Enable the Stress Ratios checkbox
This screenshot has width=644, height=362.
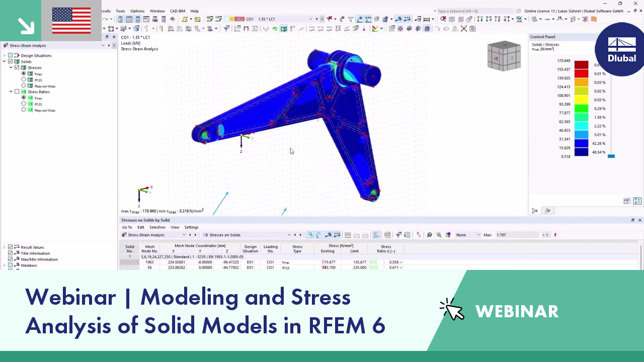click(17, 92)
